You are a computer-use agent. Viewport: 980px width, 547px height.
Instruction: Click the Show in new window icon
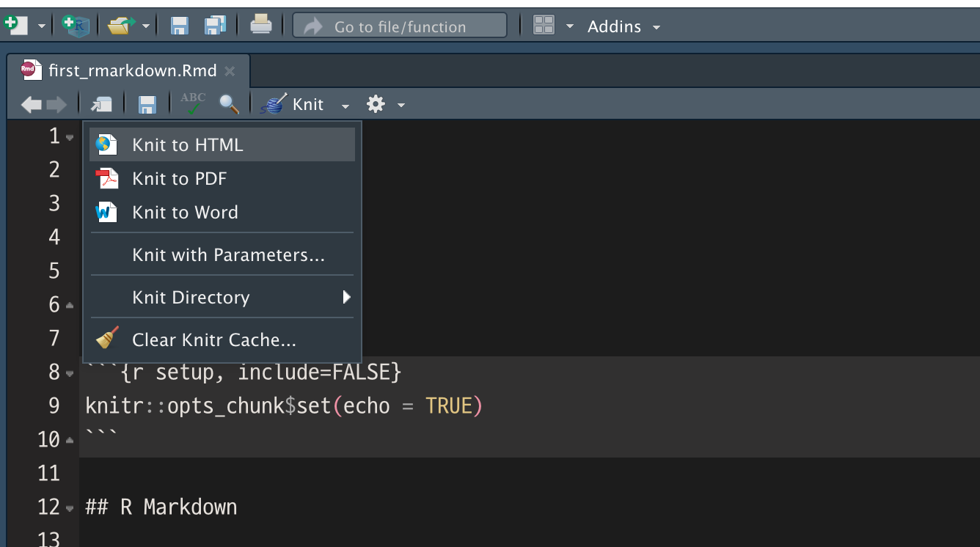click(x=100, y=105)
